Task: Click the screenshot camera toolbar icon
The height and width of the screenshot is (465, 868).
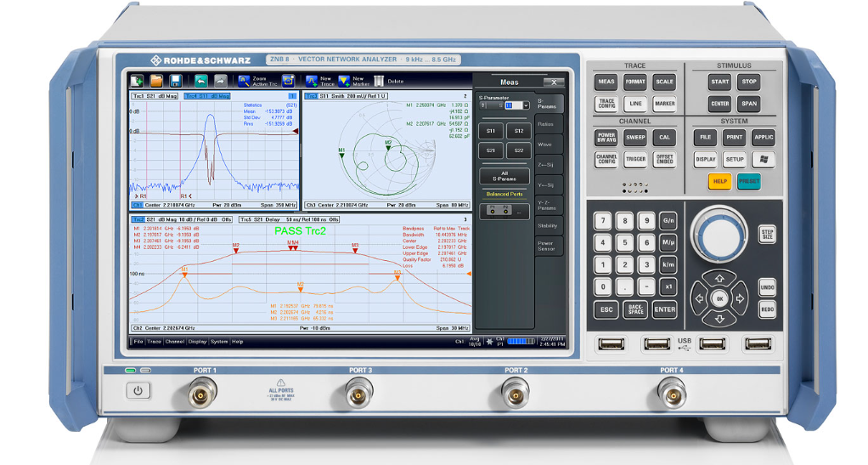Action: (288, 81)
